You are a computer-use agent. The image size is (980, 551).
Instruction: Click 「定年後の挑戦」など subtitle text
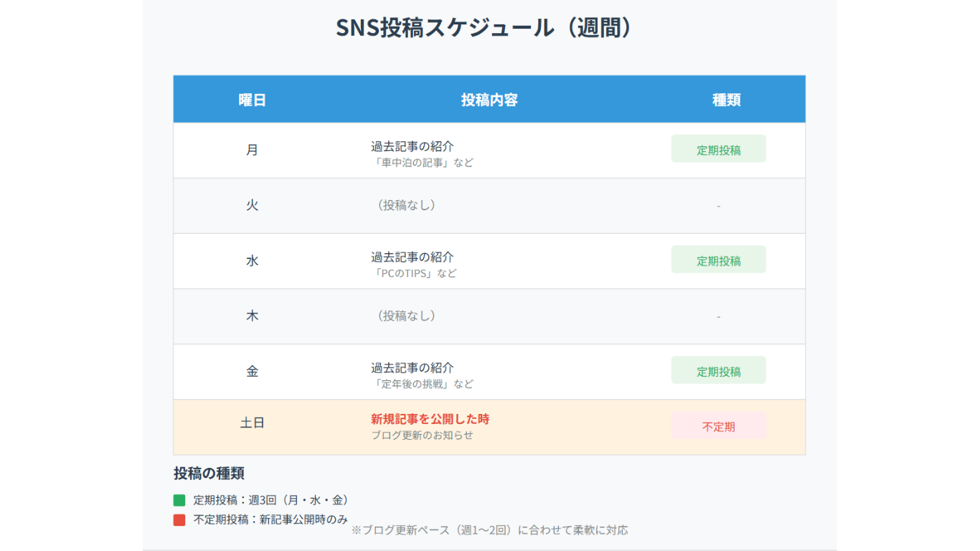[422, 384]
